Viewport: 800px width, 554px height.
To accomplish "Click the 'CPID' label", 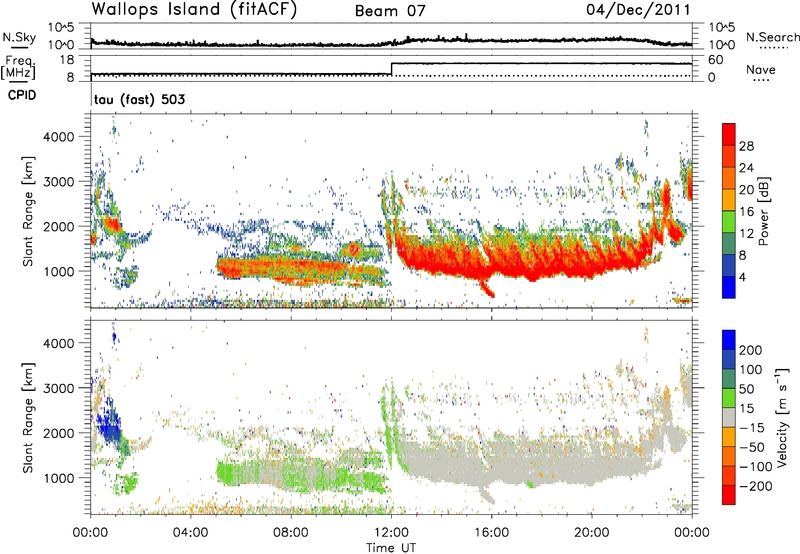I will tap(22, 95).
